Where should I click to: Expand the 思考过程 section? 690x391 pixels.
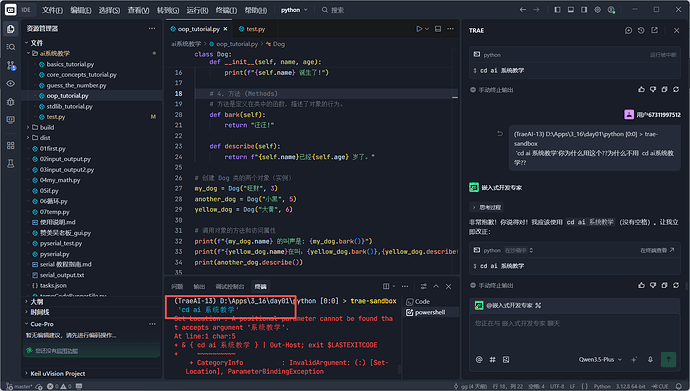[x=487, y=207]
